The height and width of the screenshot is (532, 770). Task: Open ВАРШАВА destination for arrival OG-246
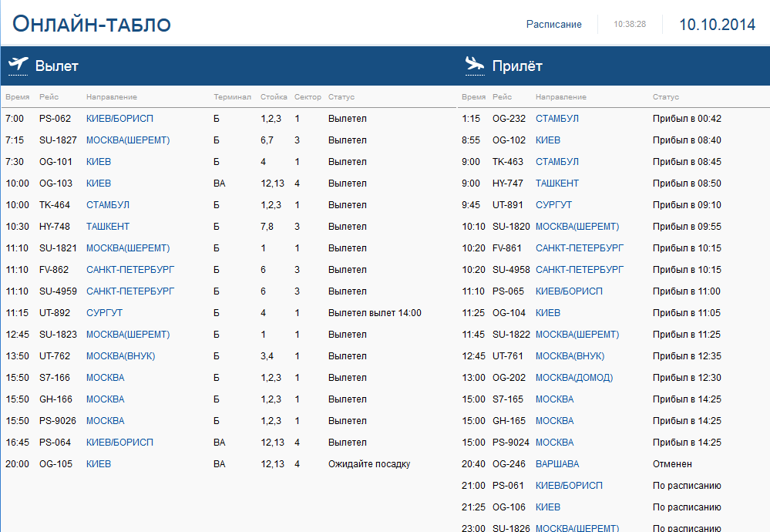pos(557,464)
